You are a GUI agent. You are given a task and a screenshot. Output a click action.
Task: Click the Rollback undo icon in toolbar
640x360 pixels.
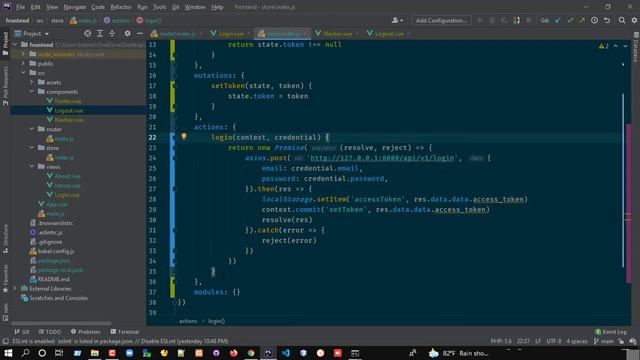[x=607, y=20]
